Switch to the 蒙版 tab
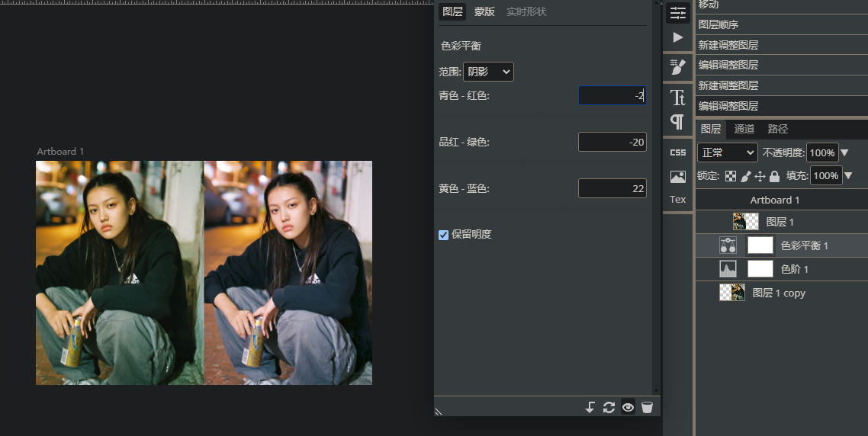This screenshot has width=868, height=436. (x=484, y=11)
